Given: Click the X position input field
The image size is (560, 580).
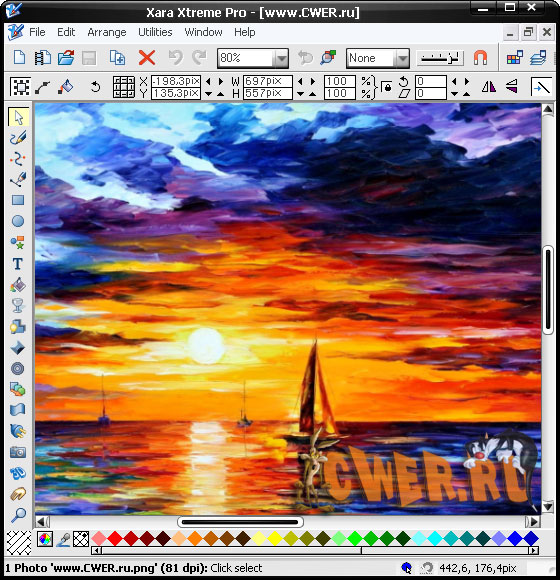Looking at the screenshot, I should [176, 81].
